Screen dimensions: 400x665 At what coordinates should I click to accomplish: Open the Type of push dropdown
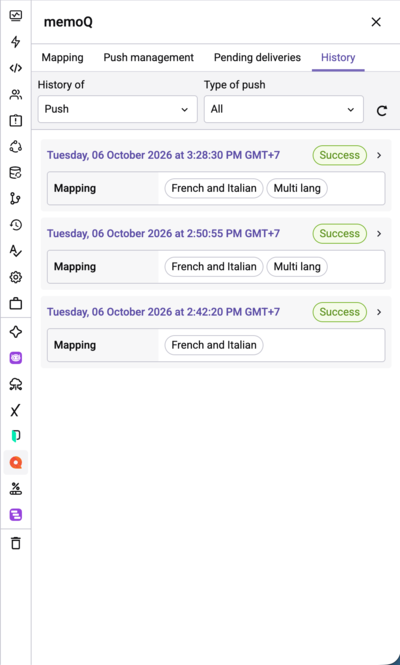coord(284,109)
